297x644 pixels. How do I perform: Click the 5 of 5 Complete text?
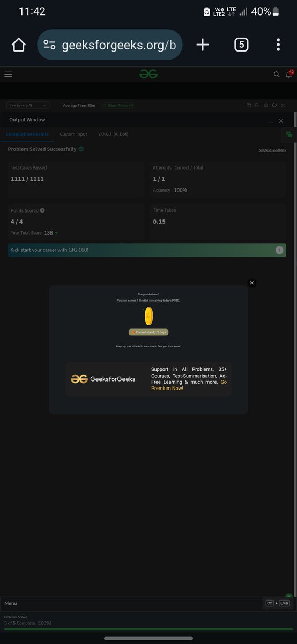tap(28, 623)
